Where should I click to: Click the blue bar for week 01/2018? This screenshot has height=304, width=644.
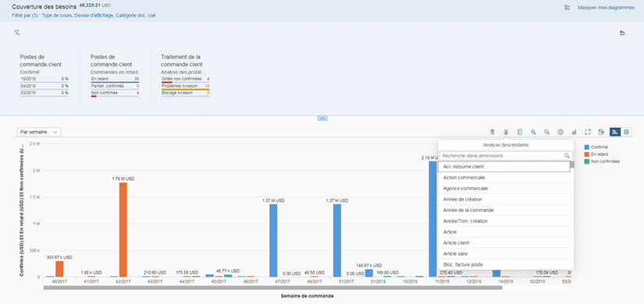[x=368, y=273]
